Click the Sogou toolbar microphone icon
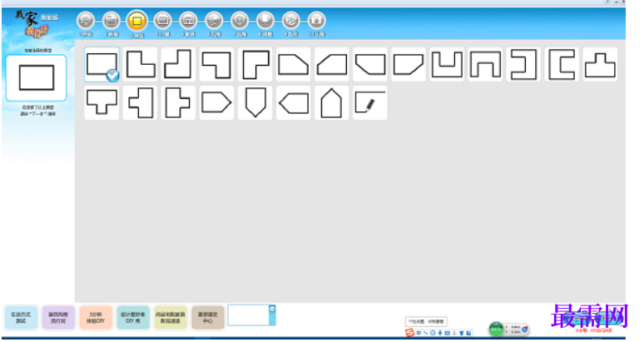The width and height of the screenshot is (644, 342). (x=440, y=333)
